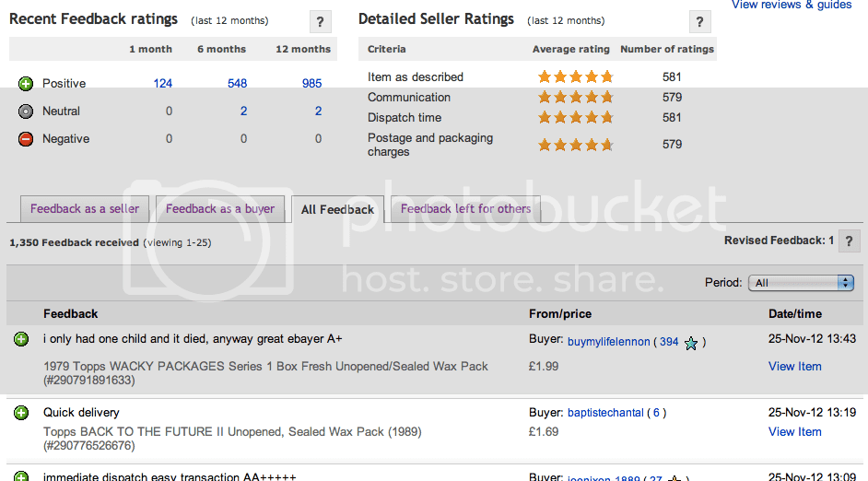Open the Period dropdown menu

801,283
